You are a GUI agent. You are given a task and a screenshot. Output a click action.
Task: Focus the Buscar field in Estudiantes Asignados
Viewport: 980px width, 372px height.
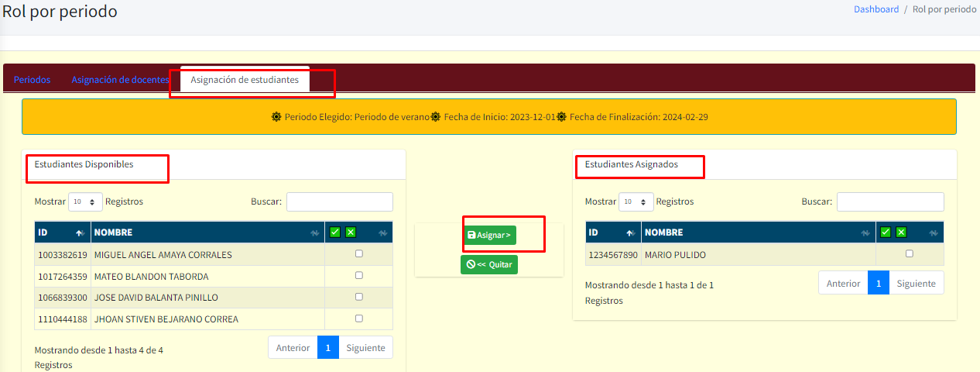(x=890, y=201)
